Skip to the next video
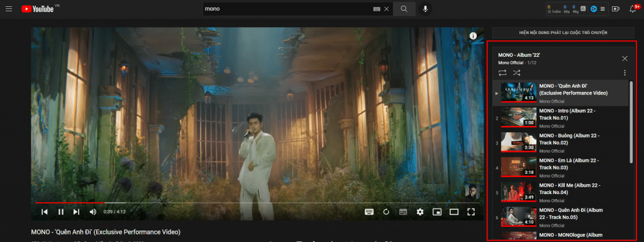644x242 pixels. pos(76,212)
